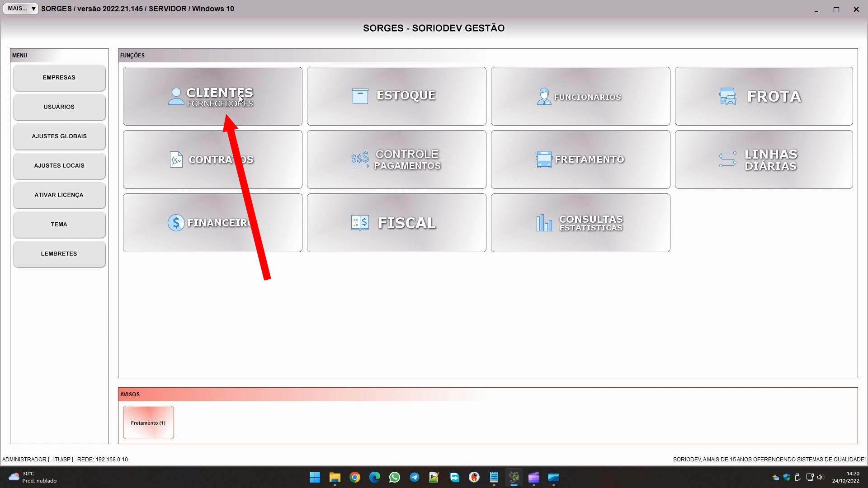Launch Google Chrome from the taskbar
868x488 pixels.
click(355, 477)
